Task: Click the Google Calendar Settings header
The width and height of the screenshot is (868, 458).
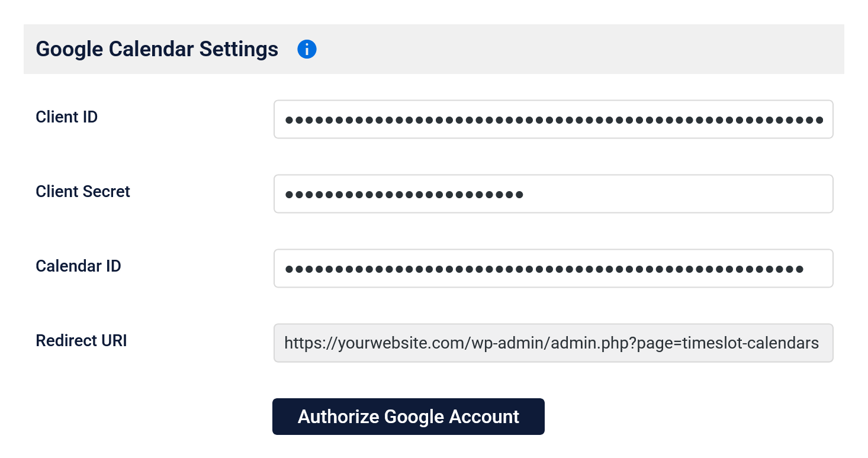Action: coord(156,49)
